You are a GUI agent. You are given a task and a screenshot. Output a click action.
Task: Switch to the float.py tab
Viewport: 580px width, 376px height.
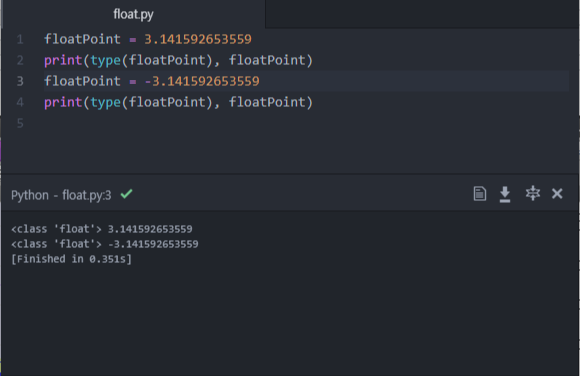(x=133, y=14)
